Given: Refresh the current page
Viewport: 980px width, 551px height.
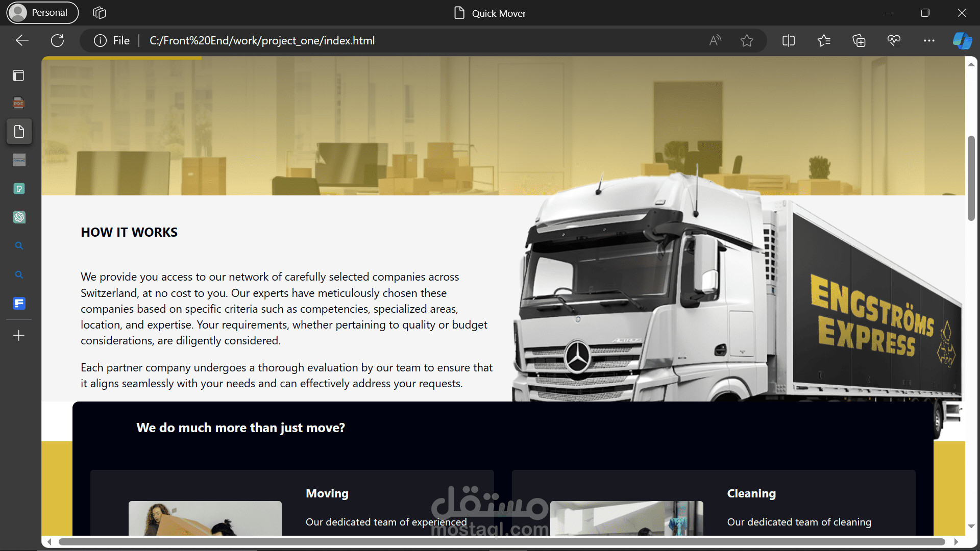Looking at the screenshot, I should pyautogui.click(x=57, y=40).
